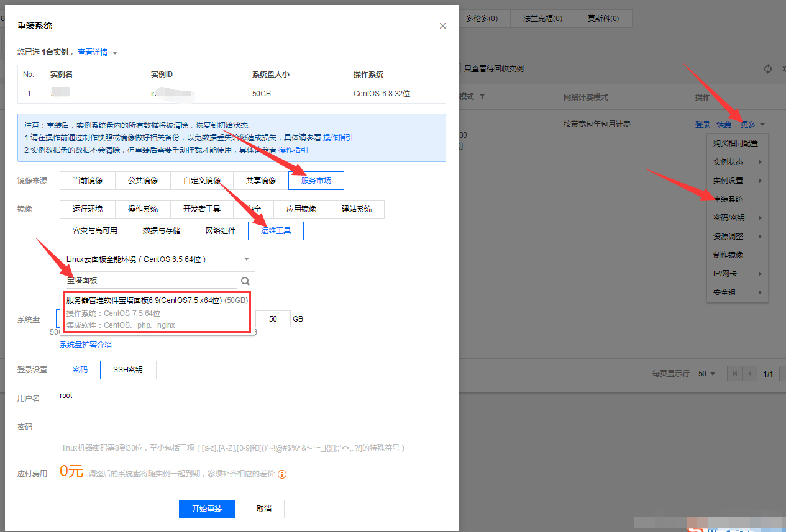This screenshot has width=786, height=532.
Task: Click the filter funnel icon in table header
Action: click(x=482, y=97)
